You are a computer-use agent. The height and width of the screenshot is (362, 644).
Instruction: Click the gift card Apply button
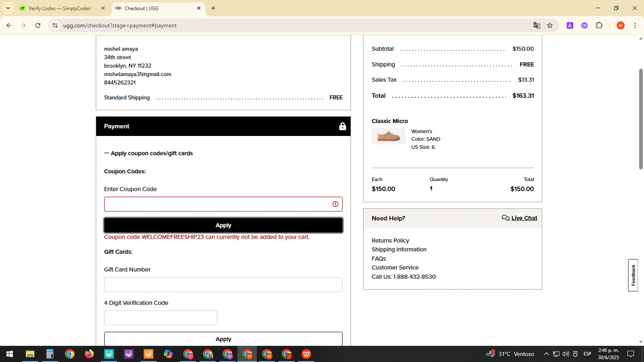(223, 339)
